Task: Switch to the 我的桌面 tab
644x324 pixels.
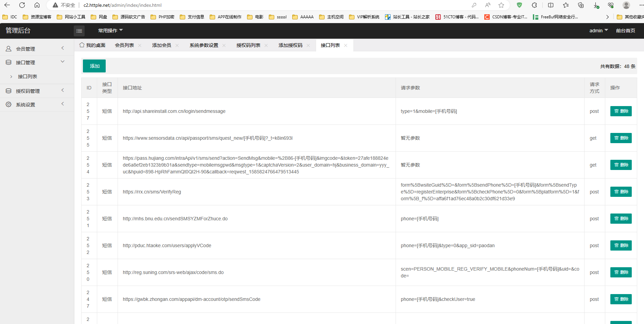Action: (x=92, y=45)
